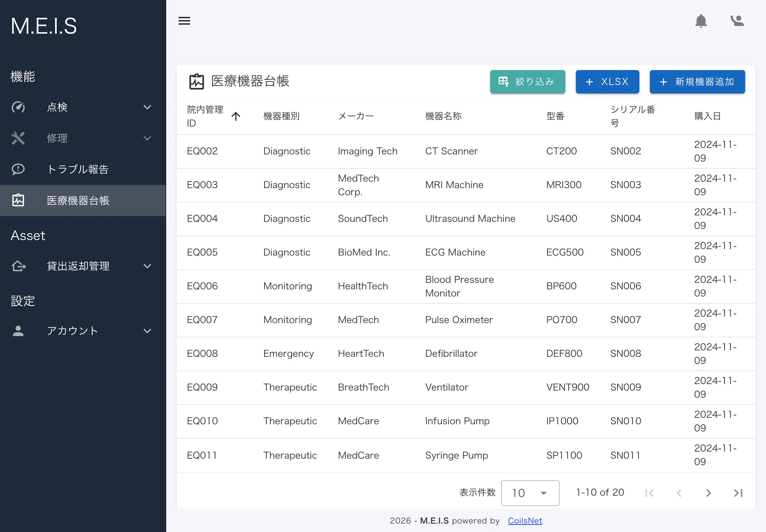Go to the next page arrow
Viewport: 766px width, 532px height.
[x=708, y=493]
